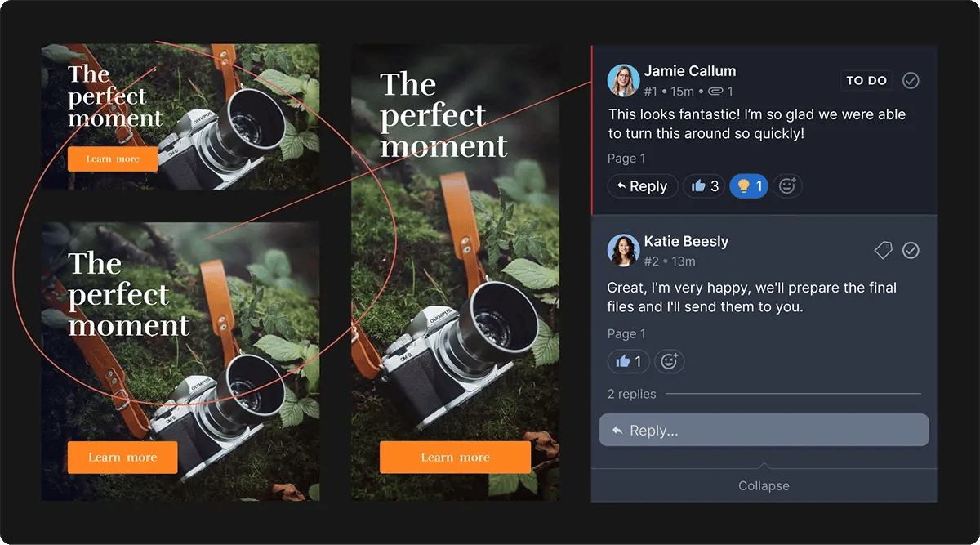Click lightbulb reaction on Jamie's comment
The height and width of the screenshot is (545, 980).
pos(748,186)
